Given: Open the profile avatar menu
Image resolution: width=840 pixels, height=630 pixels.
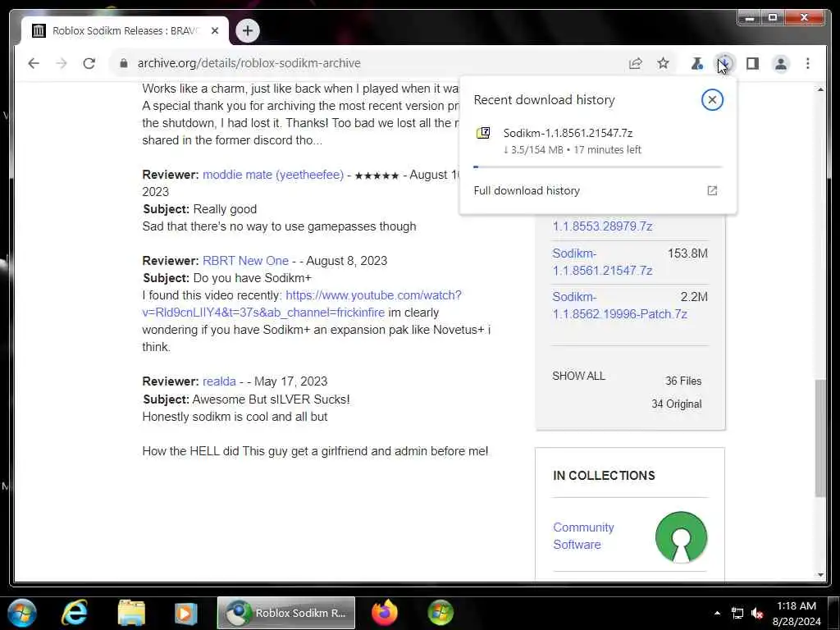Looking at the screenshot, I should (781, 63).
